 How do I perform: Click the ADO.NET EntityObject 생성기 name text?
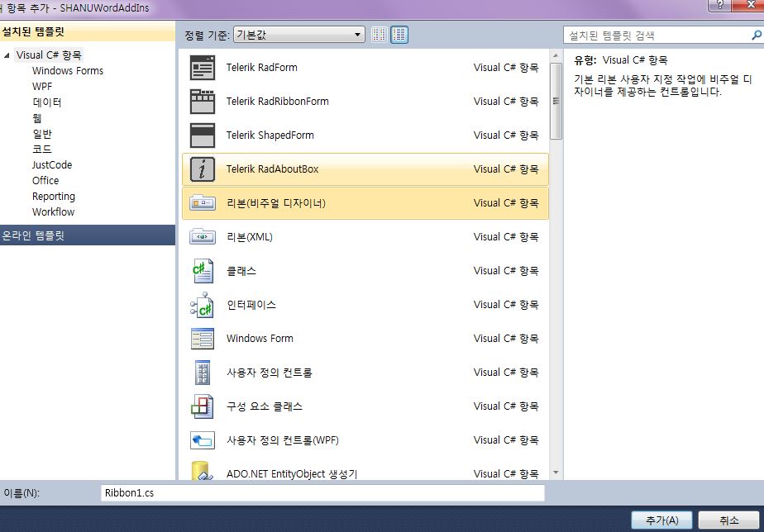pos(292,474)
